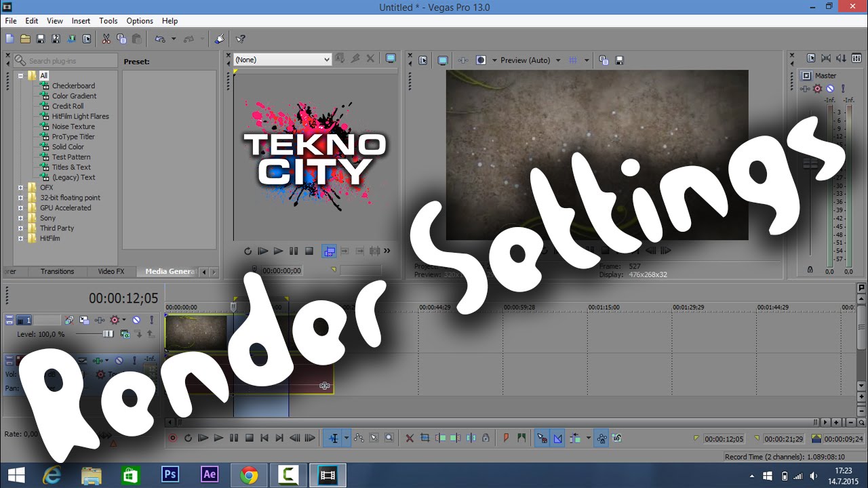The height and width of the screenshot is (488, 868).
Task: Insert a marker with the orange marker icon
Action: pos(506,439)
